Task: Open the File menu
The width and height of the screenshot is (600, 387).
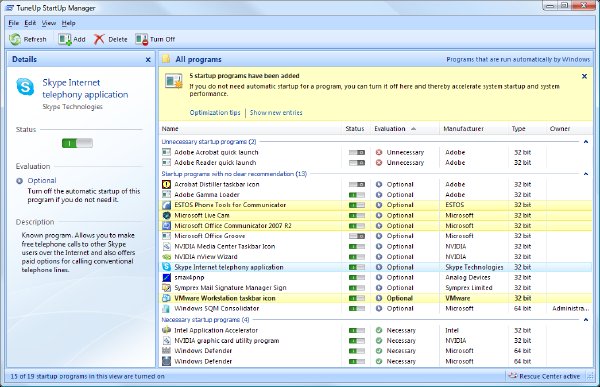Action: click(x=13, y=23)
